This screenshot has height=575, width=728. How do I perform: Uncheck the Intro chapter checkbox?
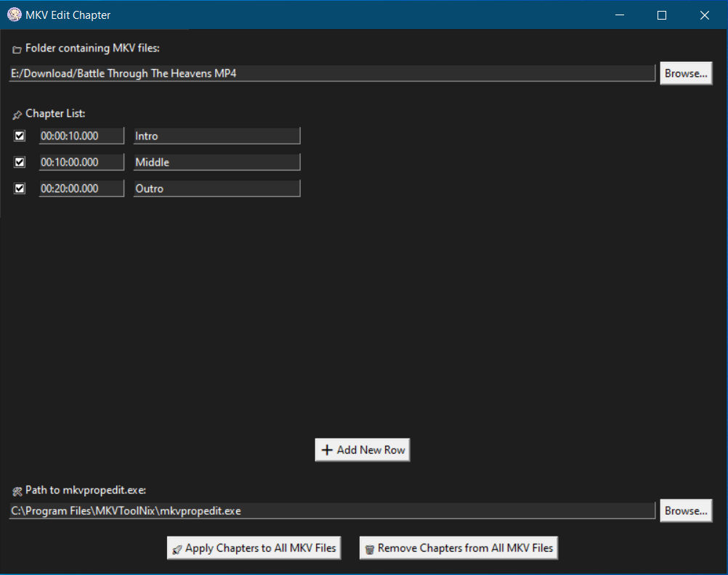(20, 136)
